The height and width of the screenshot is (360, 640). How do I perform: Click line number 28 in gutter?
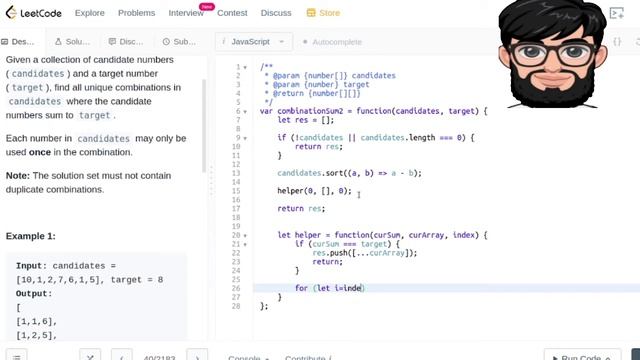[x=236, y=306]
